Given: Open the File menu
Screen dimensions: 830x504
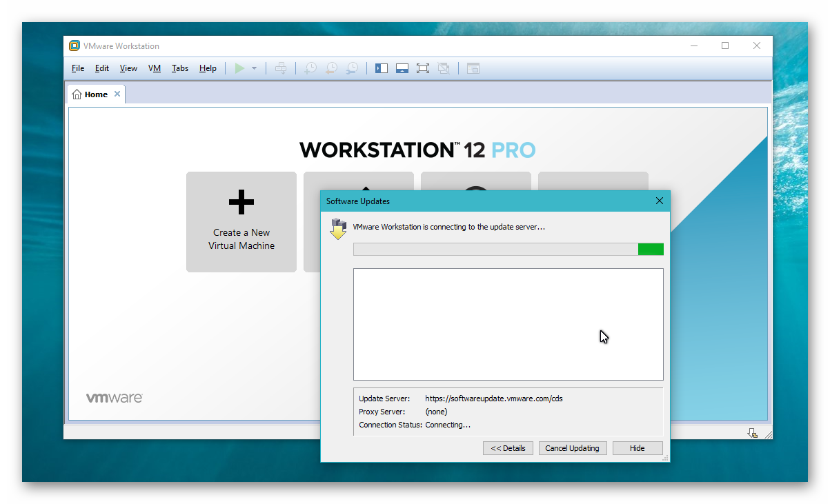Looking at the screenshot, I should point(78,68).
